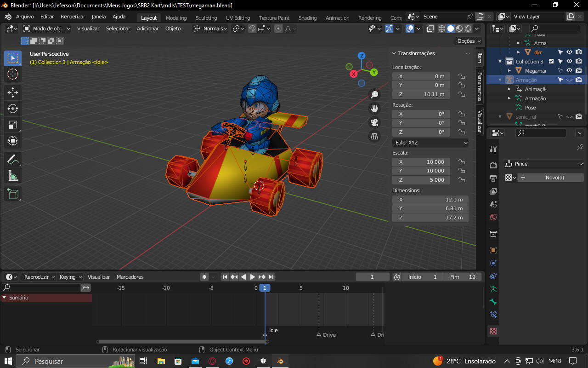Open Adicionar menu in viewport header
Screen dimensions: 588x368
coord(148,29)
